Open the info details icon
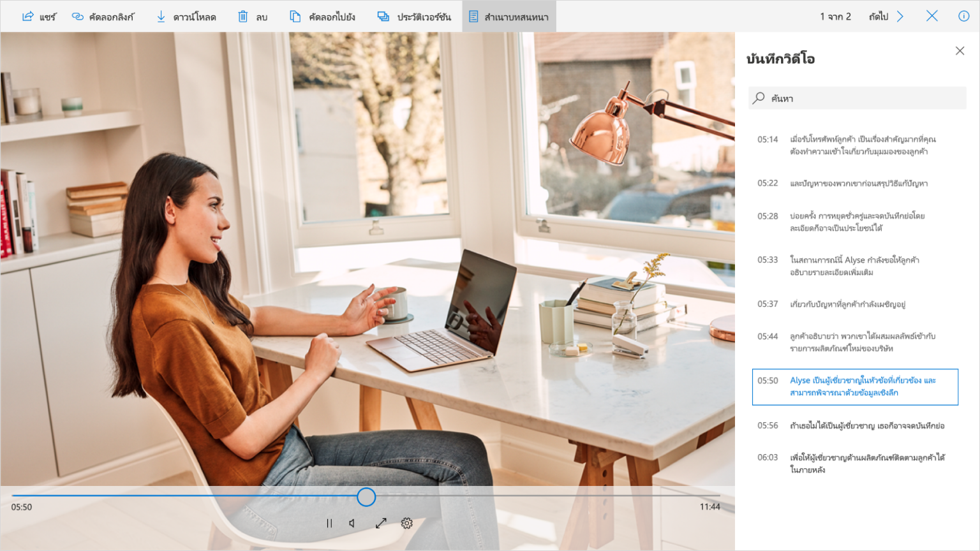The width and height of the screenshot is (980, 551). tap(964, 16)
